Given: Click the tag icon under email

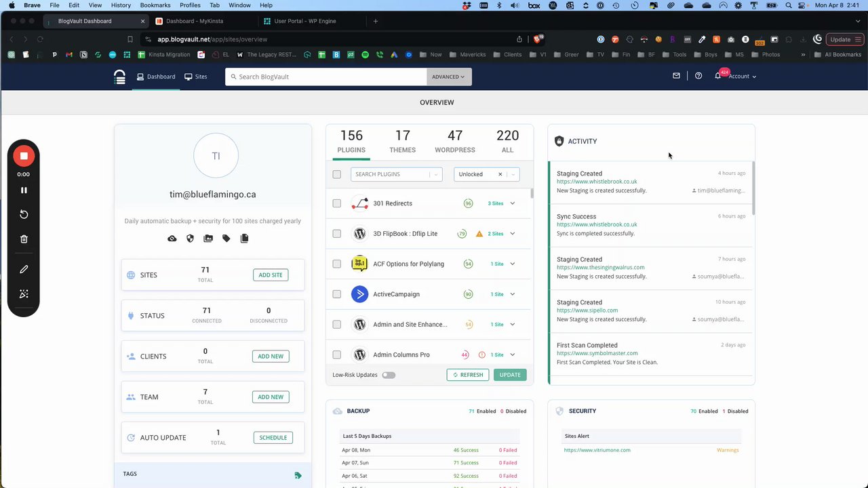Looking at the screenshot, I should tap(226, 239).
